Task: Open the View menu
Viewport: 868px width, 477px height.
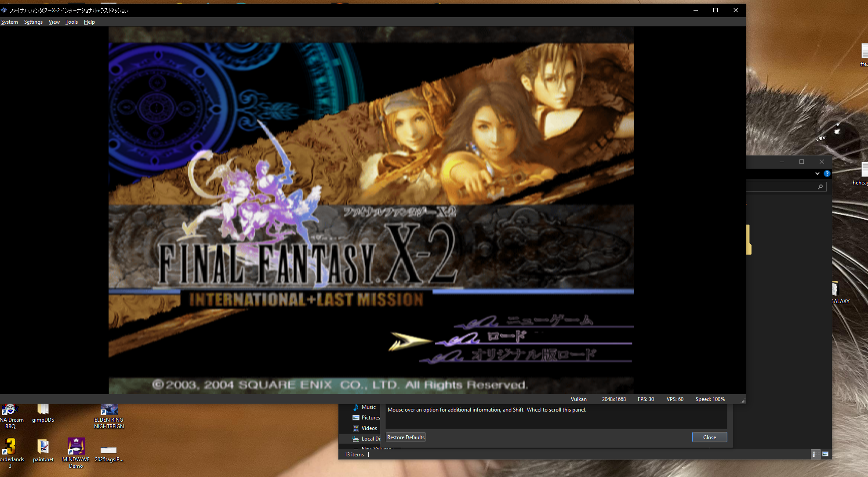Action: pos(54,22)
